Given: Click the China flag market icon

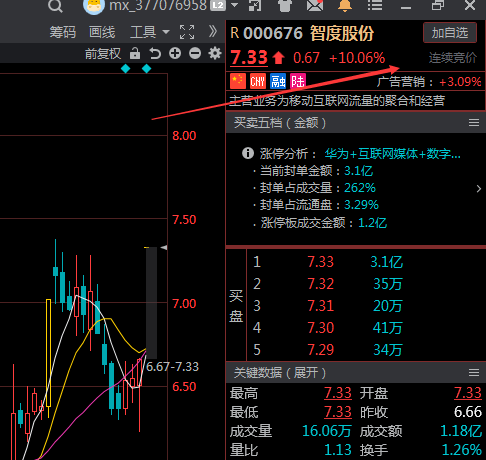Looking at the screenshot, I should 238,81.
